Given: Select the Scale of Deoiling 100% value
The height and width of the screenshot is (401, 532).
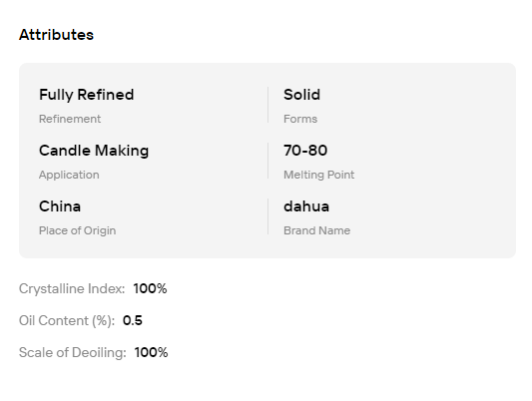Looking at the screenshot, I should (x=151, y=352).
